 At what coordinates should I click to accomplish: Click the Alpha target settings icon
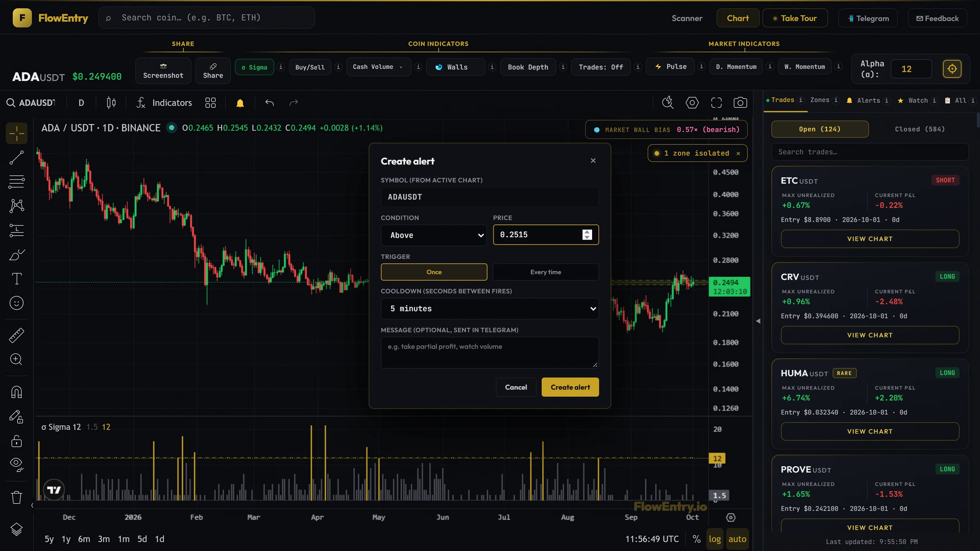point(952,69)
